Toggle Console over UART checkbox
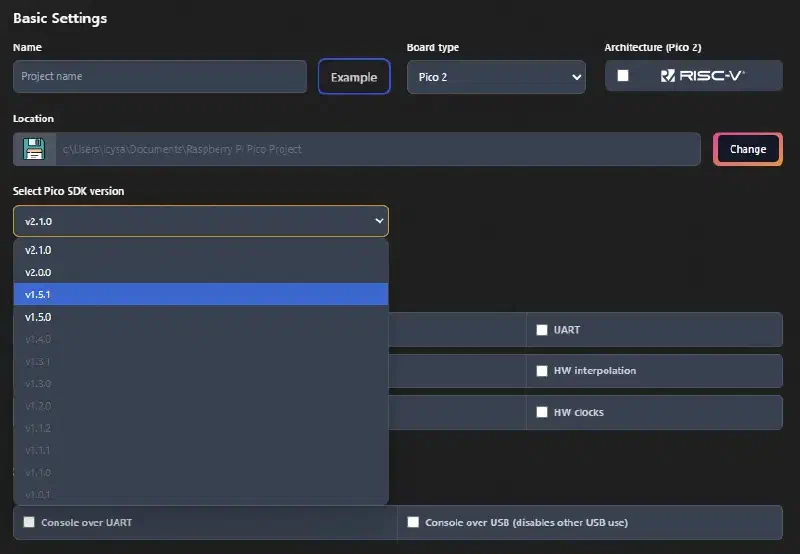Viewport: 800px width, 554px height. tap(29, 522)
